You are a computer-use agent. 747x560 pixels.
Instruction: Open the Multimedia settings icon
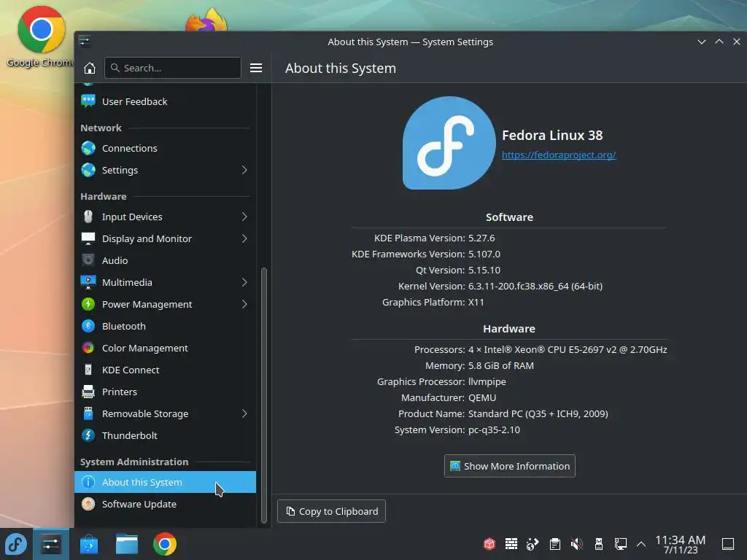coord(88,282)
